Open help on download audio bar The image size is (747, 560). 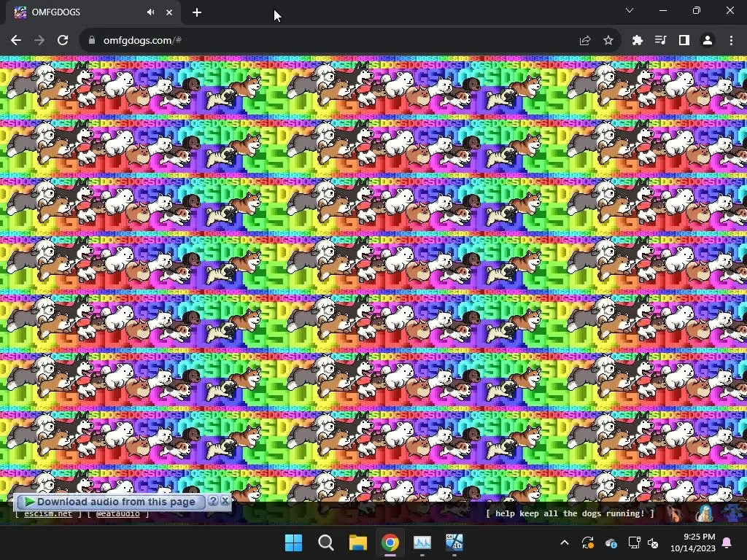pos(214,501)
